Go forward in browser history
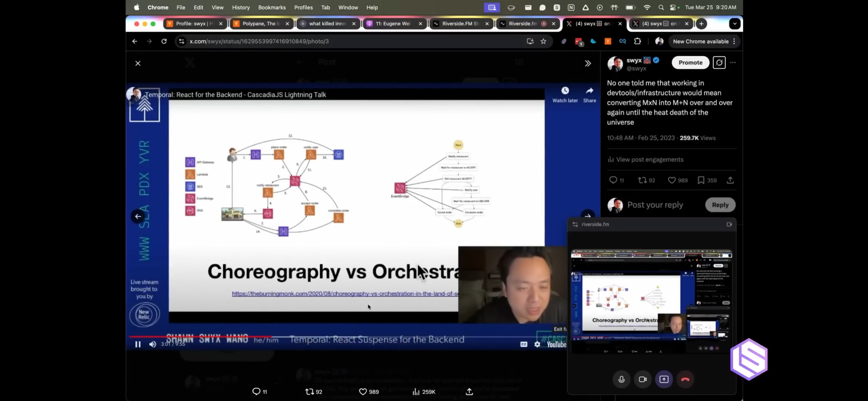 [149, 41]
